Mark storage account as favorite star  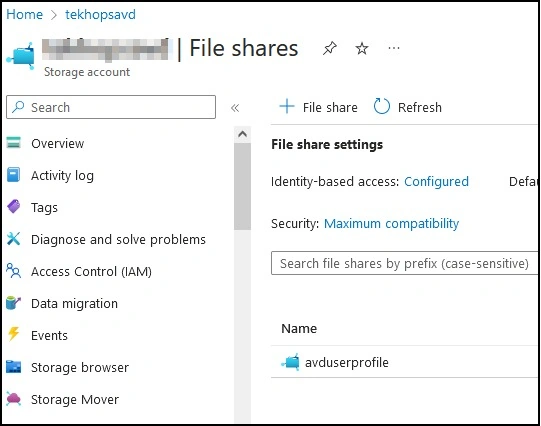tap(362, 48)
